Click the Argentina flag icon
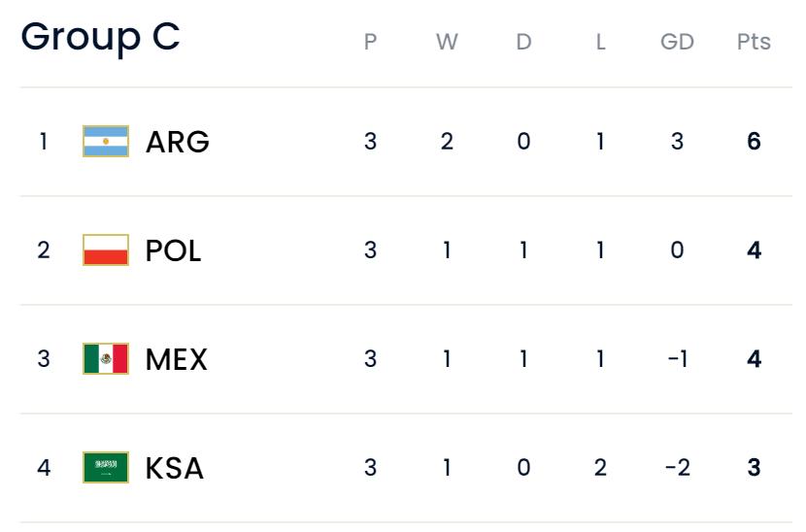This screenshot has height=532, width=806. (x=106, y=142)
